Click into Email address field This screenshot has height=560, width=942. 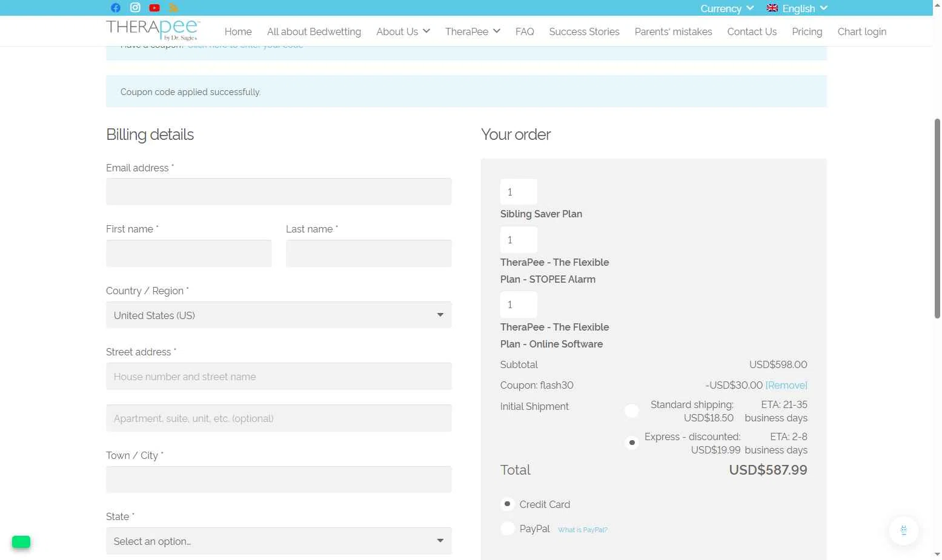pyautogui.click(x=279, y=191)
